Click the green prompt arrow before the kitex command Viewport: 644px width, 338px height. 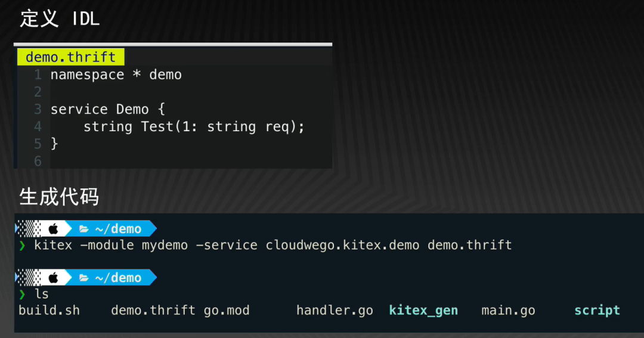(22, 246)
